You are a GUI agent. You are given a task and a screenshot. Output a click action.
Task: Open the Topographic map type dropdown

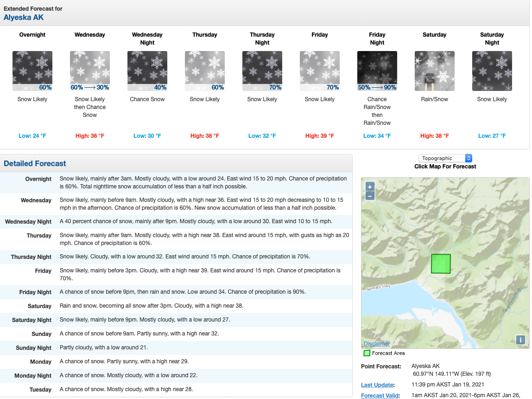point(445,158)
